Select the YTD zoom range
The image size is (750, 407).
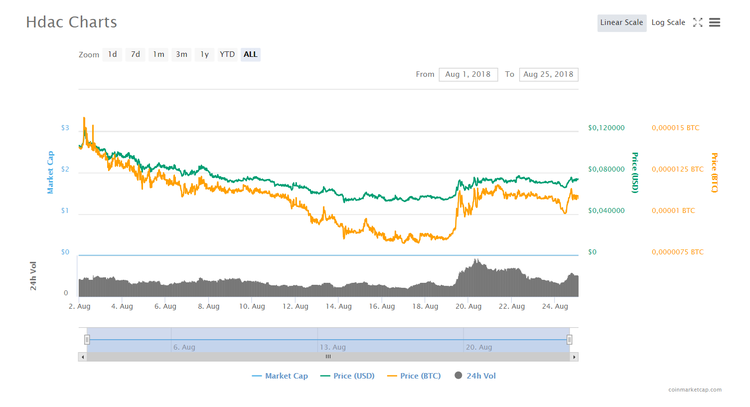(227, 54)
